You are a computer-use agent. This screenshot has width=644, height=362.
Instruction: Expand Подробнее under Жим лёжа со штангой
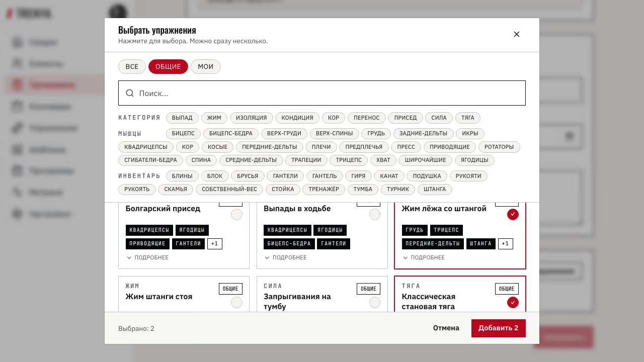click(424, 257)
